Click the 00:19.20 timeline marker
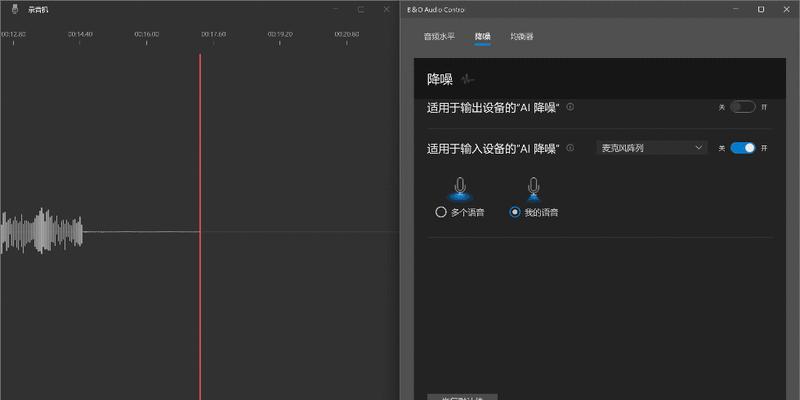This screenshot has height=400, width=800. 280,35
